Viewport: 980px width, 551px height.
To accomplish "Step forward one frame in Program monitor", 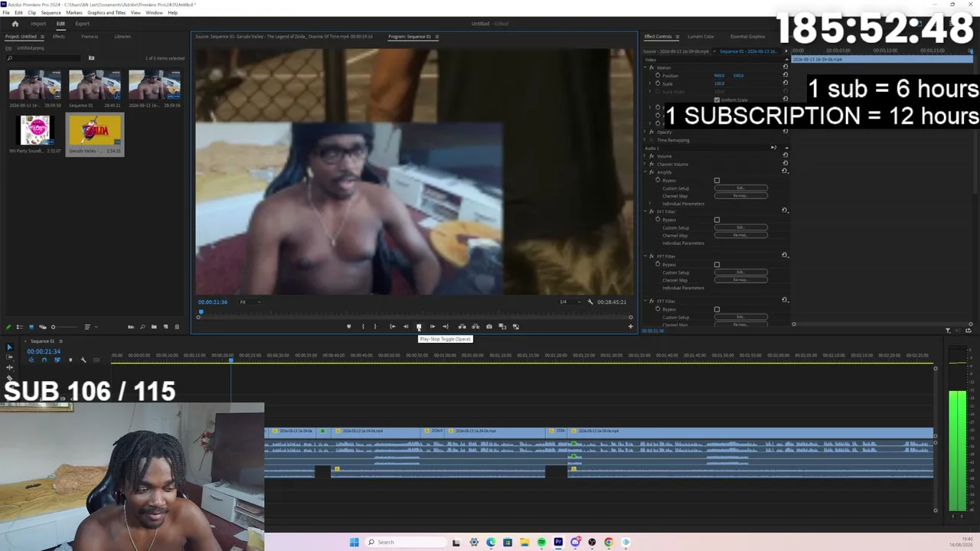I will click(432, 327).
